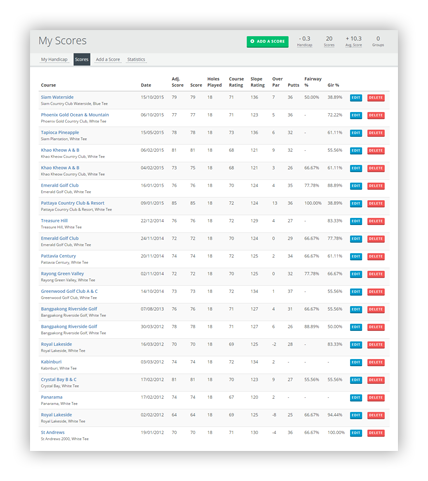The height and width of the screenshot is (481, 428).
Task: Delete the Pattaya Country Club & Resort score
Action: coord(376,204)
